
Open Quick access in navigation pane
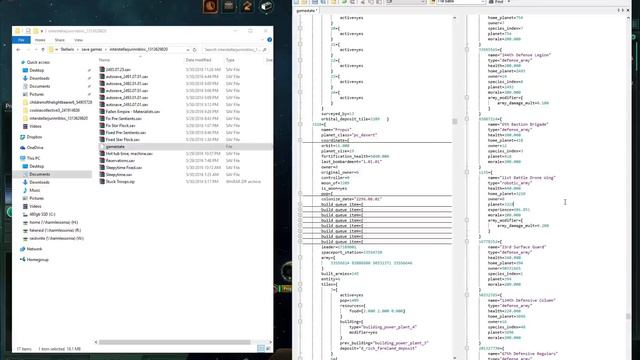click(38, 62)
